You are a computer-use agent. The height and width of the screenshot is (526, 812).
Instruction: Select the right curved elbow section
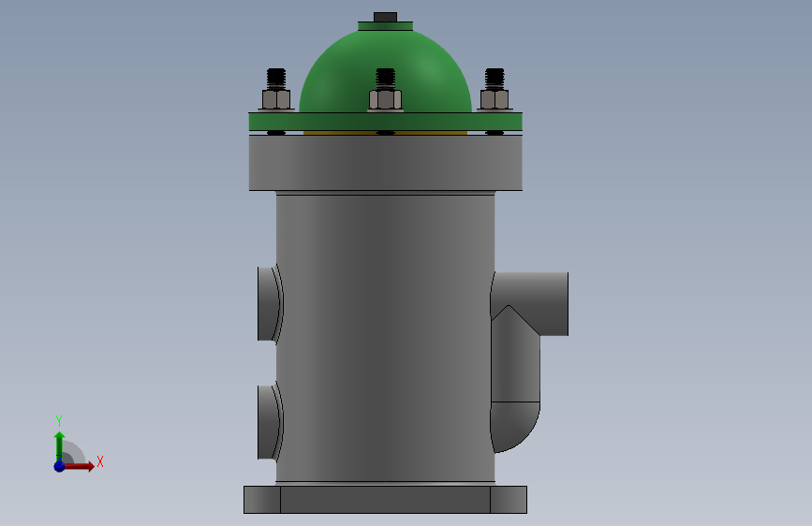point(515,427)
